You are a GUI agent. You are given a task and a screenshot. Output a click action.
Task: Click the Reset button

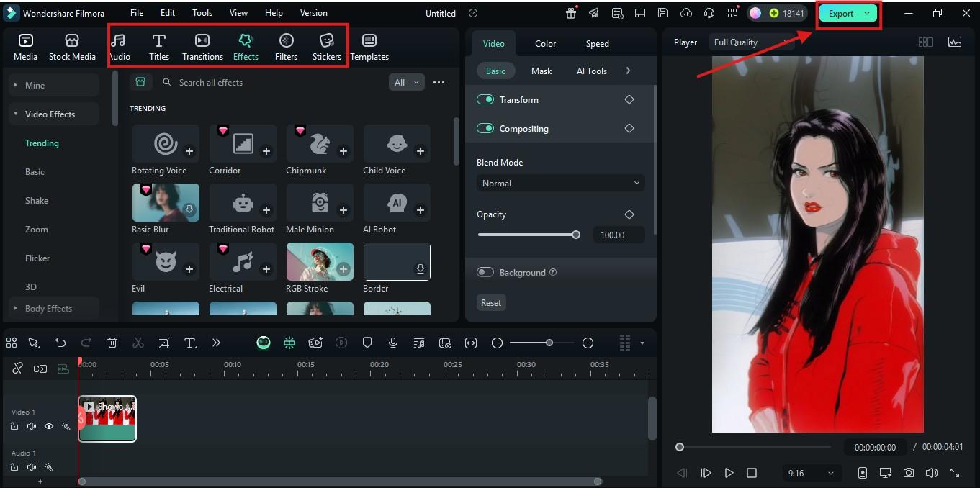(x=491, y=302)
